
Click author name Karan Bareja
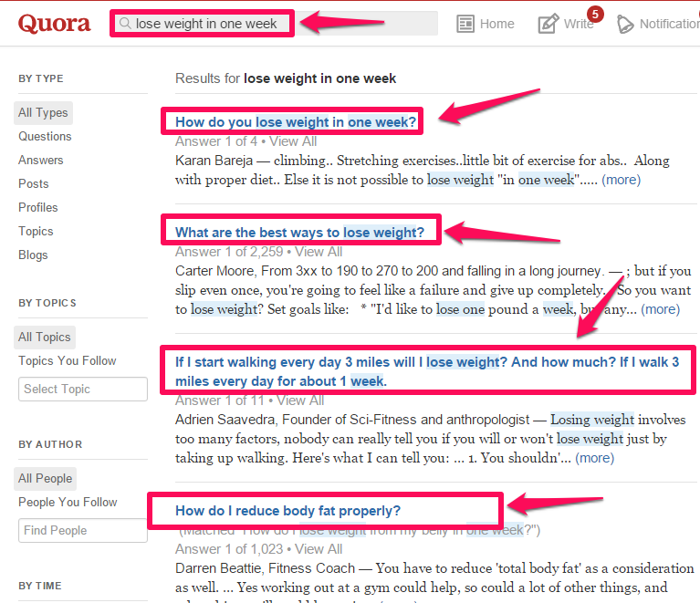tap(214, 161)
